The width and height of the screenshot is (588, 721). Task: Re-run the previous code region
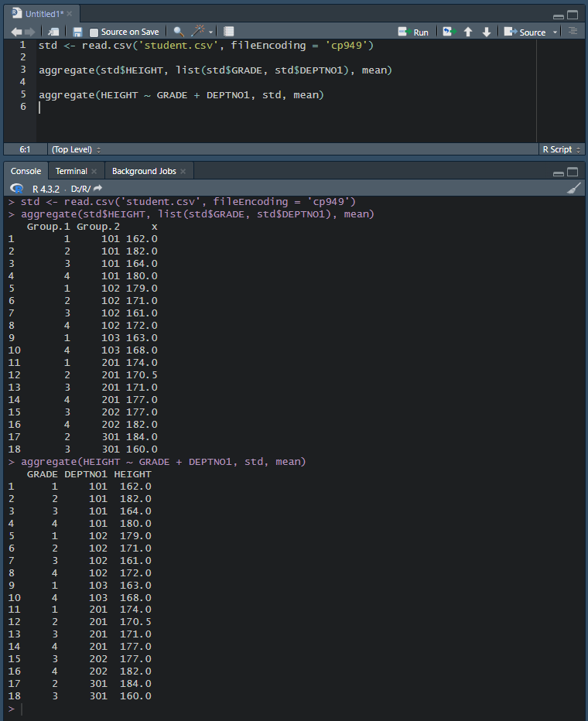450,32
